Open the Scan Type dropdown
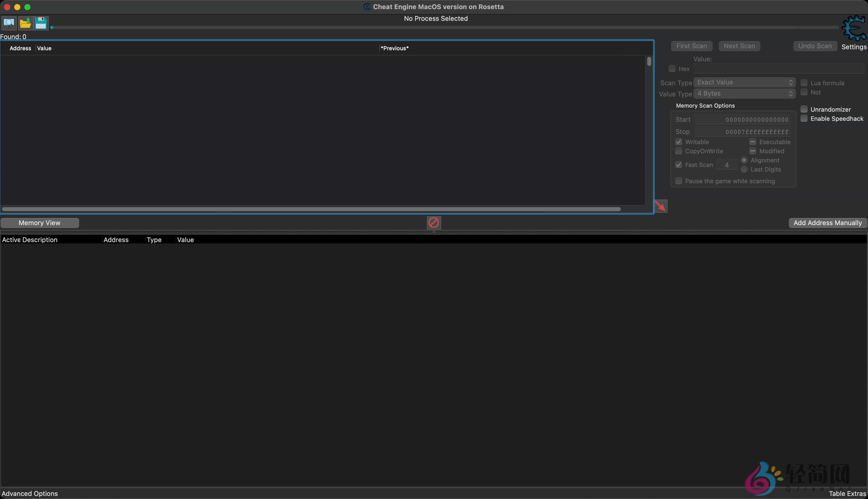Image resolution: width=868 pixels, height=499 pixels. pos(744,82)
